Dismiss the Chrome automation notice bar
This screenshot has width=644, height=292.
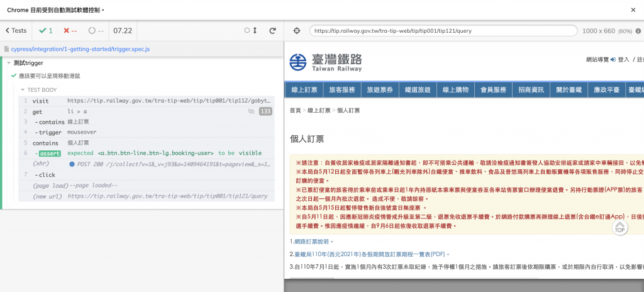633,10
